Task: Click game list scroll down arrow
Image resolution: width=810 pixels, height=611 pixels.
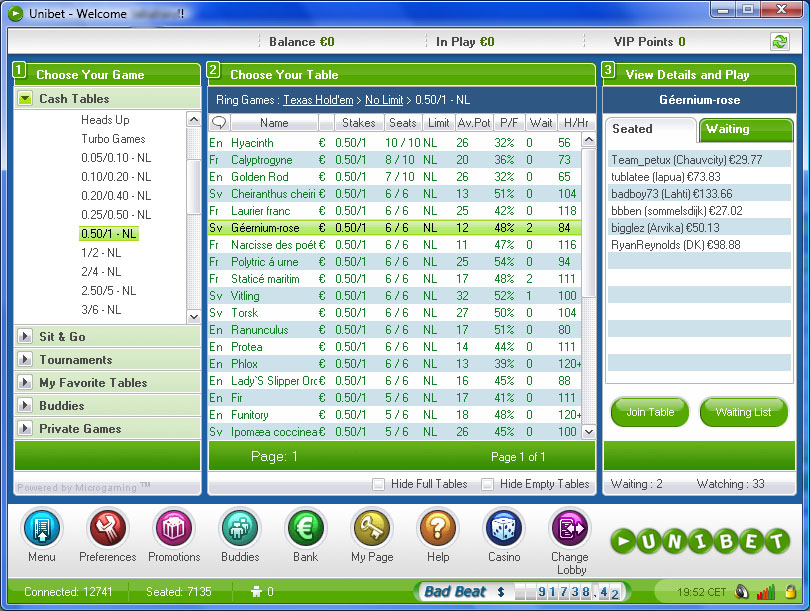Action: pos(194,317)
